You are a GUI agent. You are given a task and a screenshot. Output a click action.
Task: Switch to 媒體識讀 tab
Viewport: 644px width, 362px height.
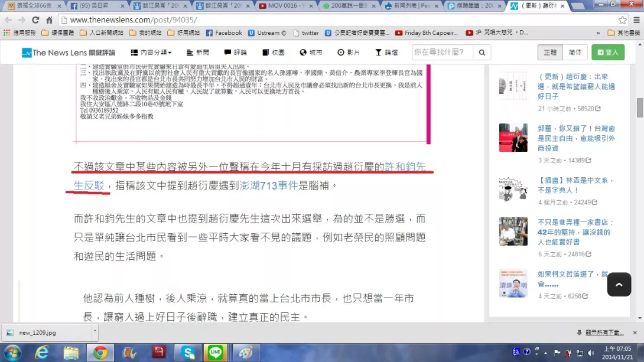coord(474,6)
